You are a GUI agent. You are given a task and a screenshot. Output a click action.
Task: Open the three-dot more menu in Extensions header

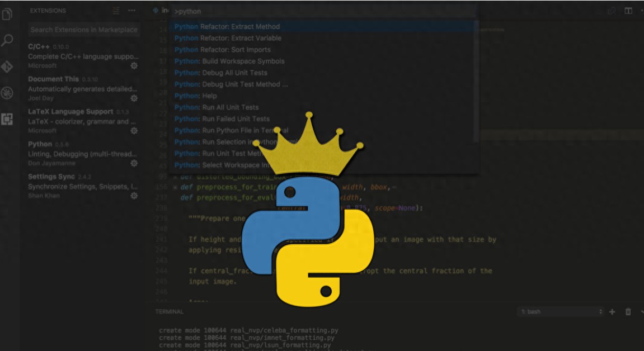(x=131, y=11)
